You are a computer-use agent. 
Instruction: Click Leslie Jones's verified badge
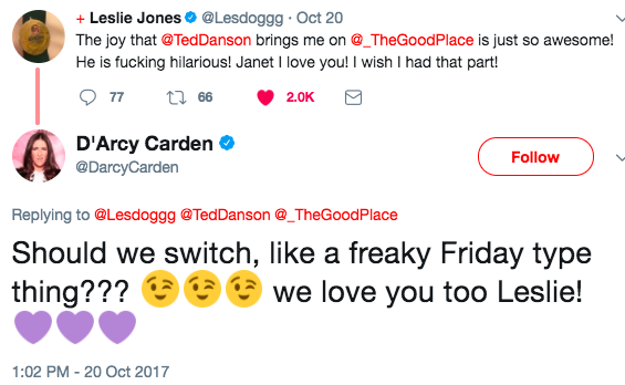pyautogui.click(x=191, y=18)
